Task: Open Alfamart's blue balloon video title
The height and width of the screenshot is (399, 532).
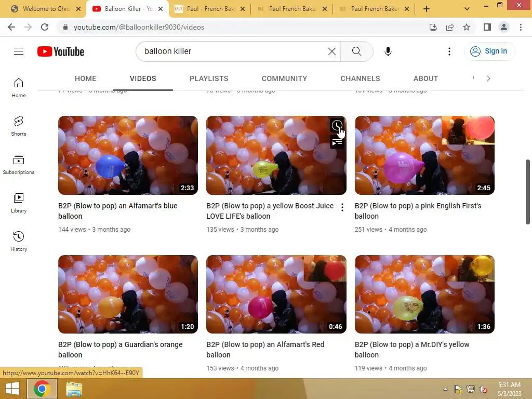Action: coord(118,211)
